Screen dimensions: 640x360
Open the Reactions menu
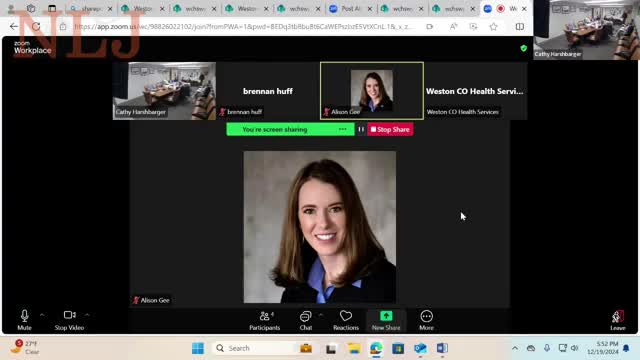[346, 320]
